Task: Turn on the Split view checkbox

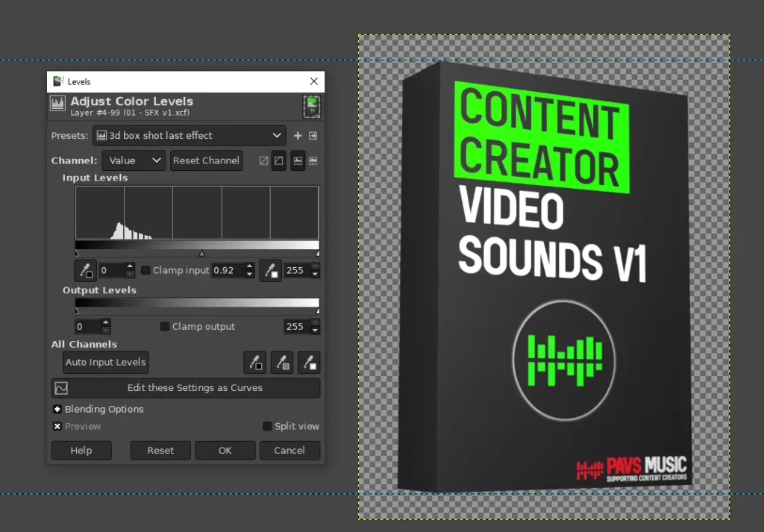Action: point(267,426)
